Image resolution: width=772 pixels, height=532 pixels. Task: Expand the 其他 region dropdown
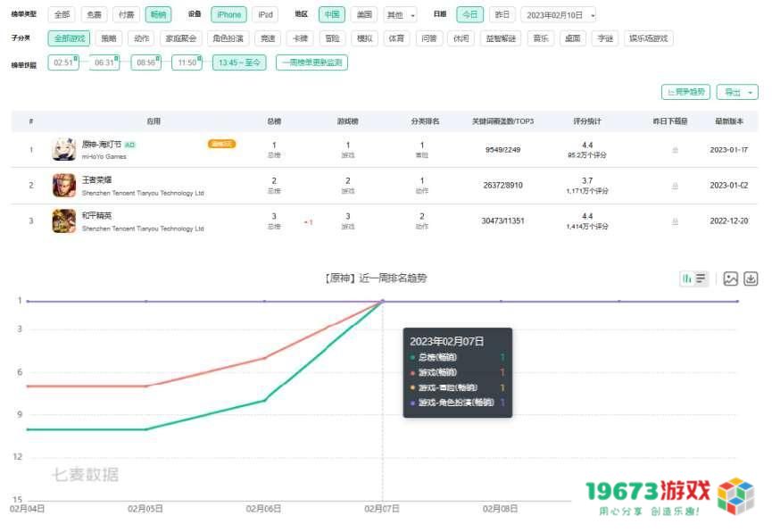(x=399, y=14)
